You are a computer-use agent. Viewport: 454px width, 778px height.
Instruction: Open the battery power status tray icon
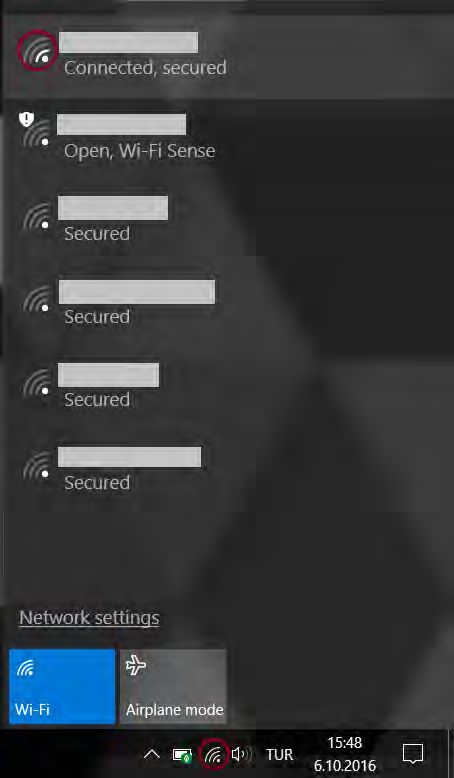tap(182, 755)
